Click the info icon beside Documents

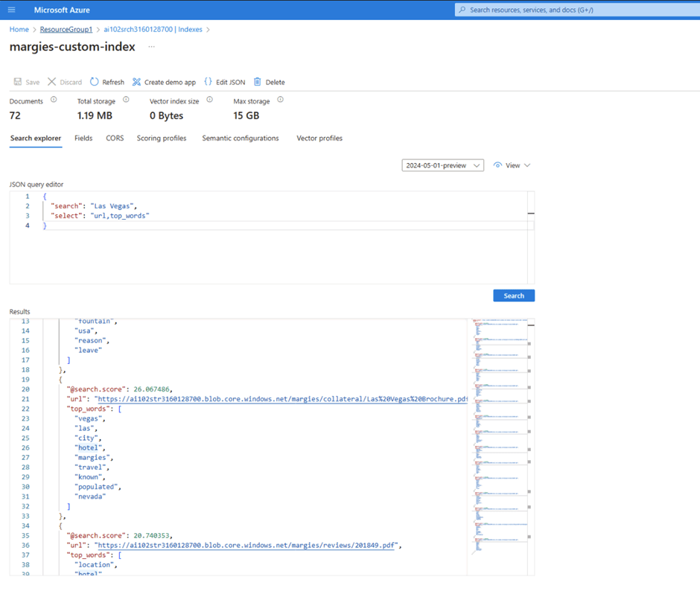[x=54, y=100]
